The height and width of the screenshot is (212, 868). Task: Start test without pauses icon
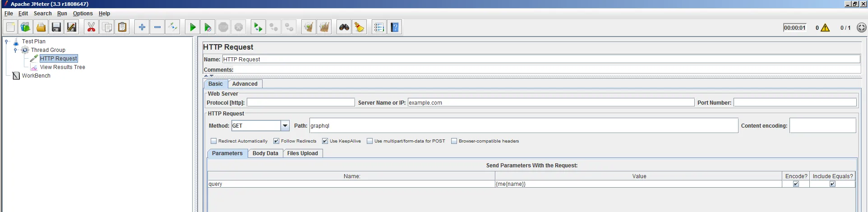pos(208,27)
